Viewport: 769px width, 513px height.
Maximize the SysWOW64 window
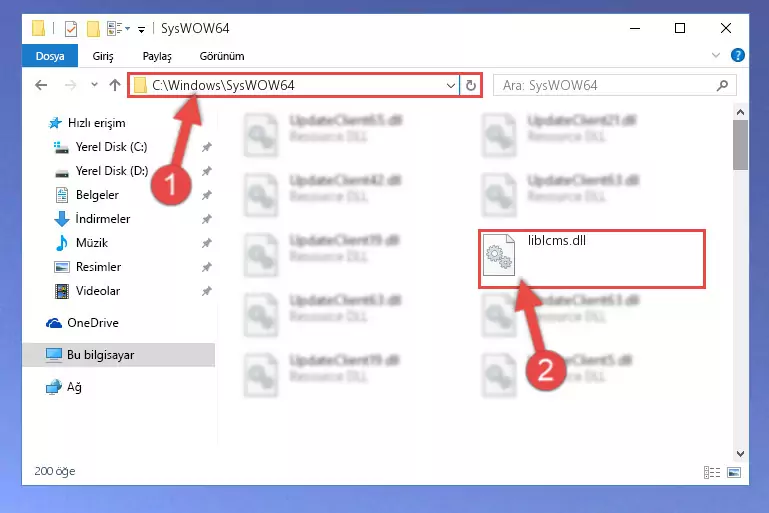tap(680, 28)
